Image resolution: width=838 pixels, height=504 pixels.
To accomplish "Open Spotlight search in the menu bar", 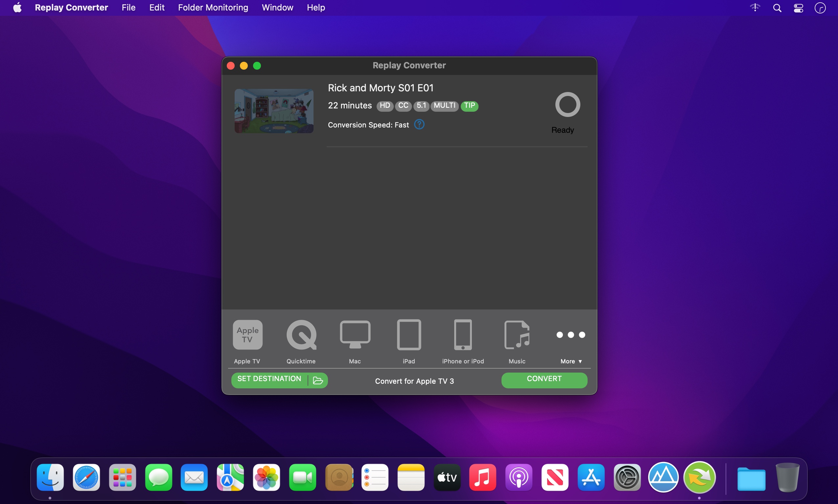I will (777, 8).
